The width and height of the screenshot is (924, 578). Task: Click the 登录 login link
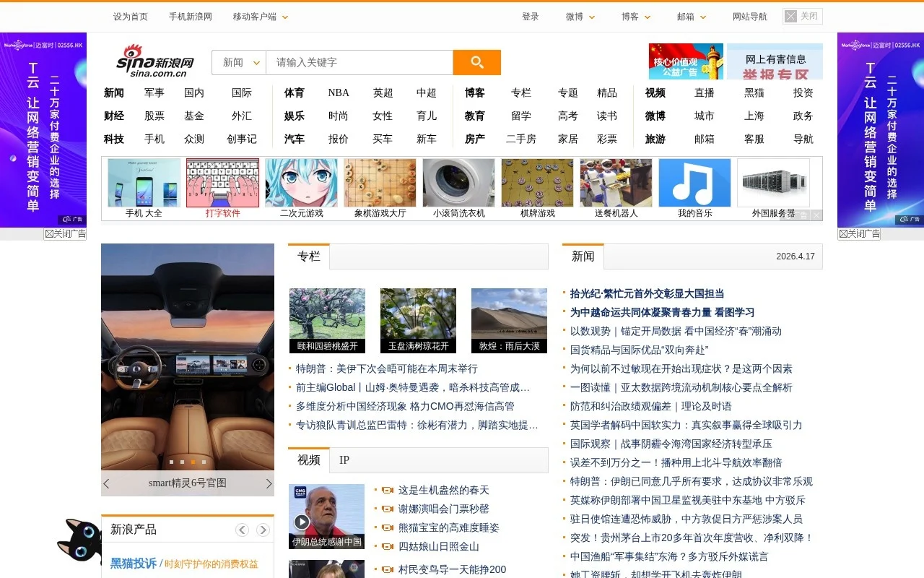coord(530,16)
